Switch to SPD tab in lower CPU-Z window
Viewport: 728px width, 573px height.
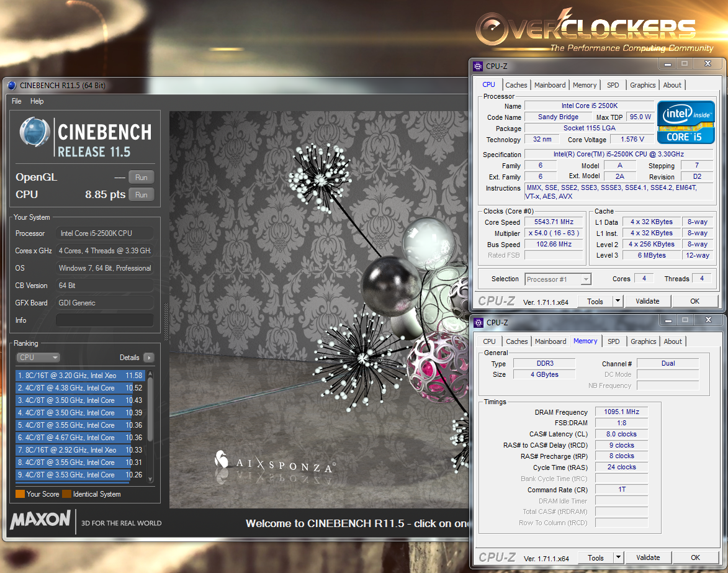coord(614,342)
